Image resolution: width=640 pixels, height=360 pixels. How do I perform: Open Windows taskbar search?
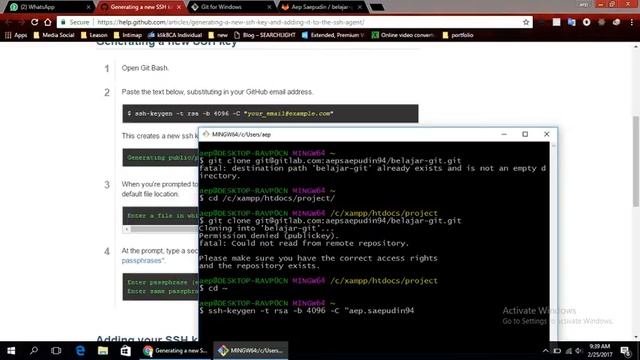pyautogui.click(x=34, y=351)
